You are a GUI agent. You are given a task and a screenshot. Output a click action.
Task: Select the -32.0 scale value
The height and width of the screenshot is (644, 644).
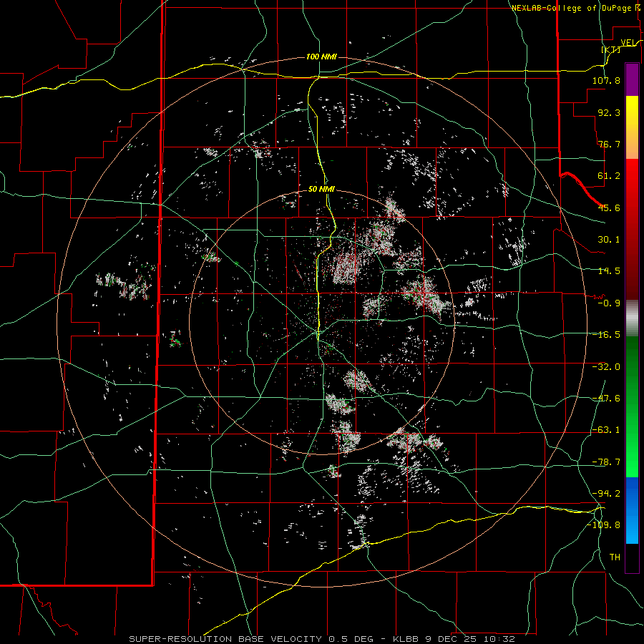click(606, 367)
